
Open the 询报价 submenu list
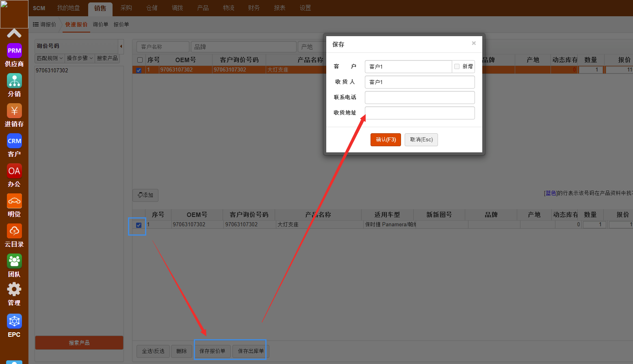[45, 25]
